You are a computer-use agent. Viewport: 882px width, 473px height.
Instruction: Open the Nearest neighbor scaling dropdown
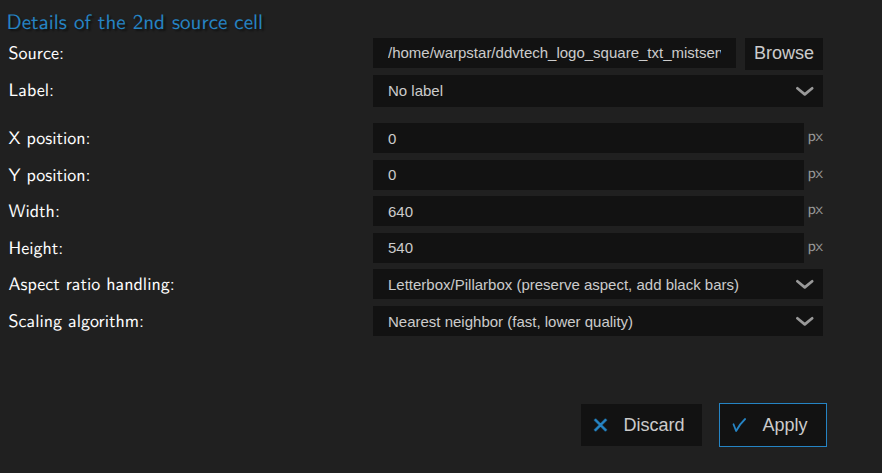click(597, 322)
